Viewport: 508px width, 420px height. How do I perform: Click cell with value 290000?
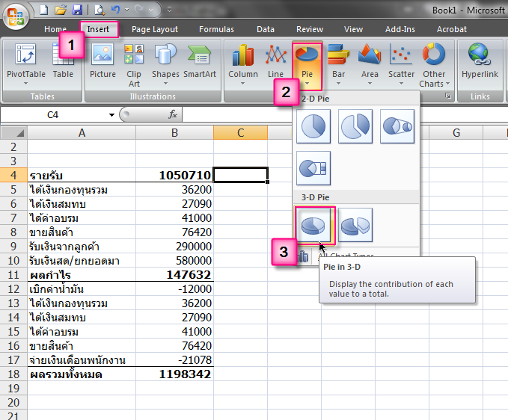click(174, 246)
